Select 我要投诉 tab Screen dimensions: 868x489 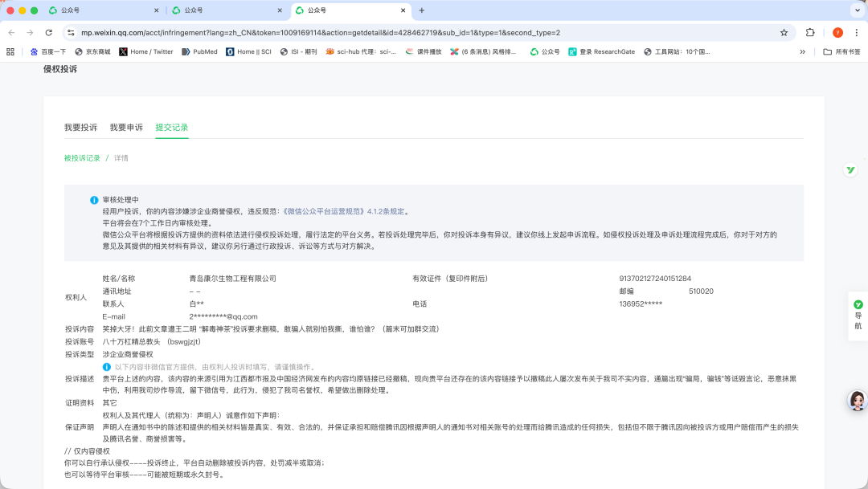pyautogui.click(x=81, y=127)
